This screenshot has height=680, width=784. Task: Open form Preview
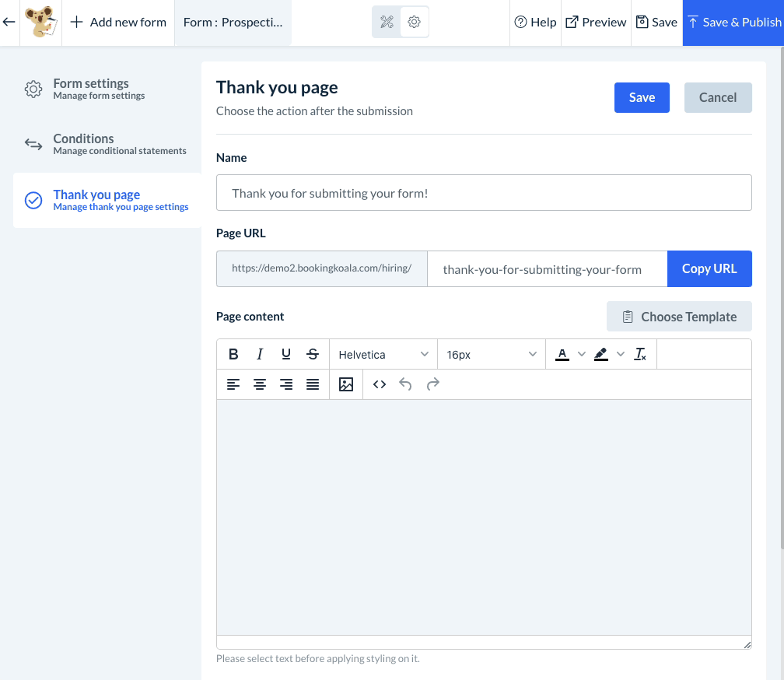pyautogui.click(x=596, y=23)
